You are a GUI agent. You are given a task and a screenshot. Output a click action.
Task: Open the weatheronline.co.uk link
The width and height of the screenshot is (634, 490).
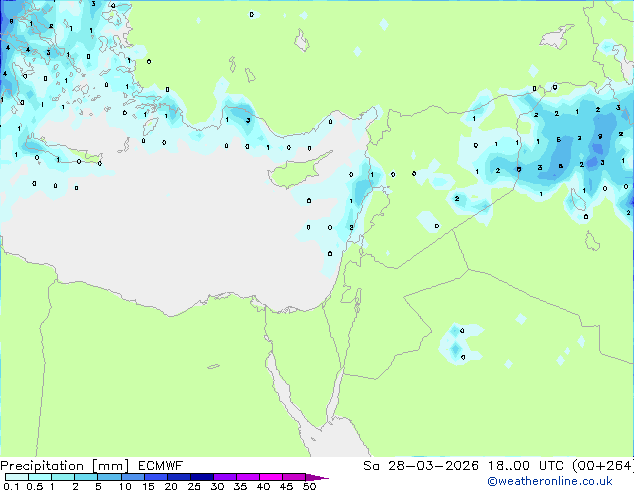click(x=549, y=481)
